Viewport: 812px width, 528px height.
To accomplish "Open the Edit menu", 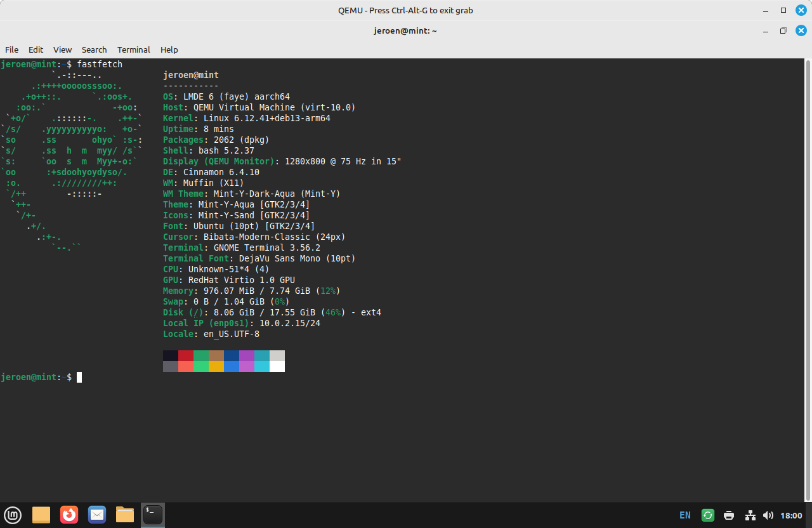I will coord(36,49).
